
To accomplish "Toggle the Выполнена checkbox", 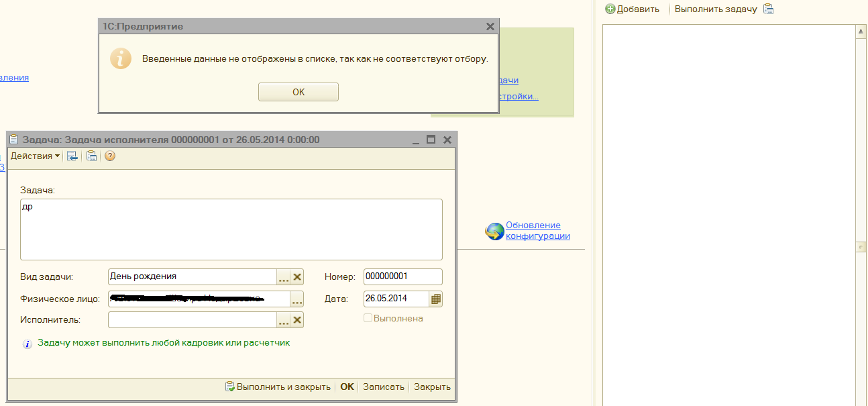I will (368, 318).
